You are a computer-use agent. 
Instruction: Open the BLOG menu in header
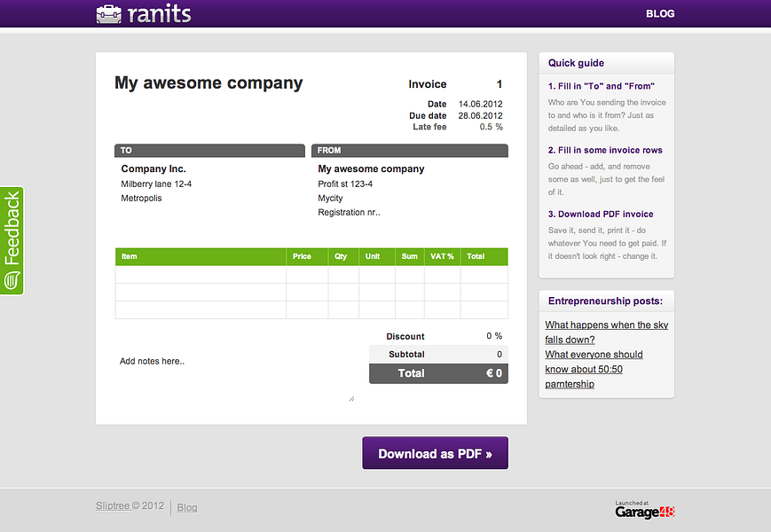click(x=660, y=14)
